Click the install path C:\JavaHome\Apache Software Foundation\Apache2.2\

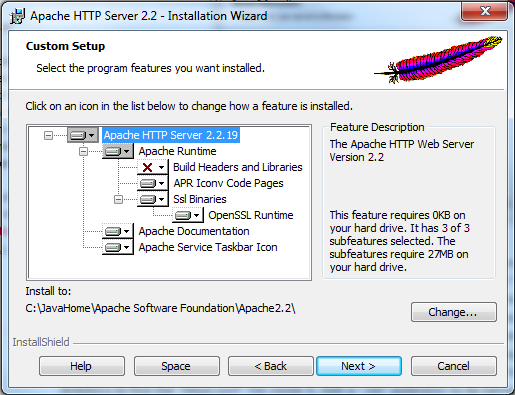coord(160,308)
